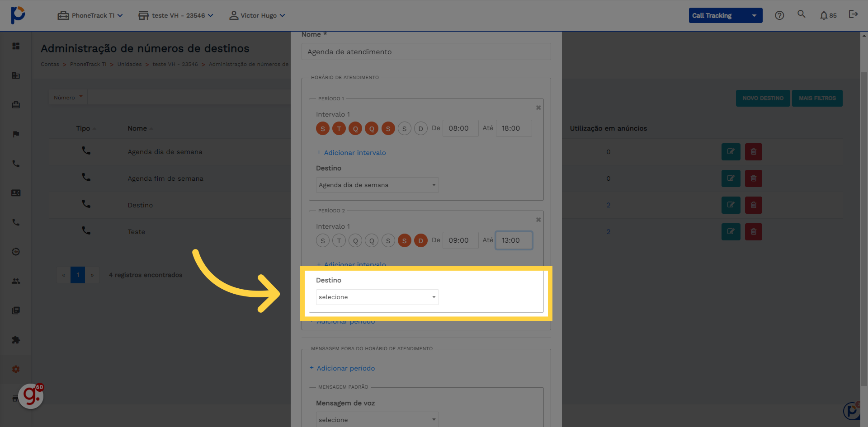Click the MAIS FILTROS button
Viewport: 868px width, 427px height.
tap(817, 98)
